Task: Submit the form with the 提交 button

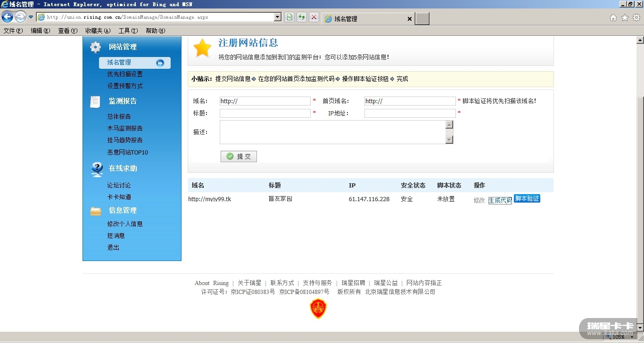Action: coord(239,156)
